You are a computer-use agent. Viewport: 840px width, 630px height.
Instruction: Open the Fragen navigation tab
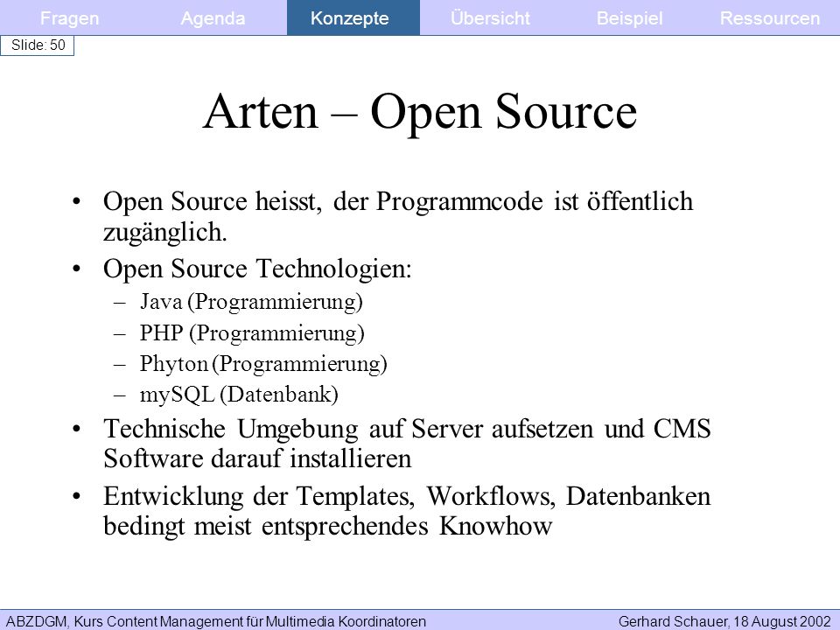pyautogui.click(x=70, y=18)
